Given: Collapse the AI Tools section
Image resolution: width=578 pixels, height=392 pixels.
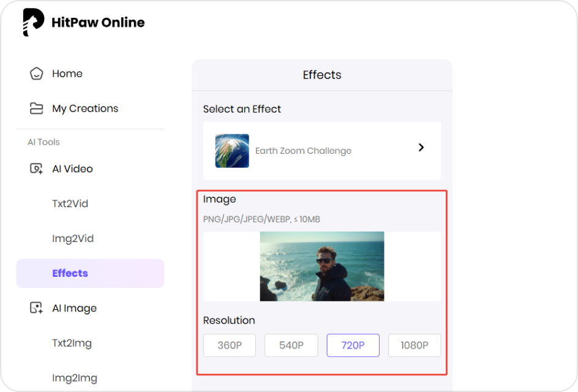Looking at the screenshot, I should pos(43,141).
